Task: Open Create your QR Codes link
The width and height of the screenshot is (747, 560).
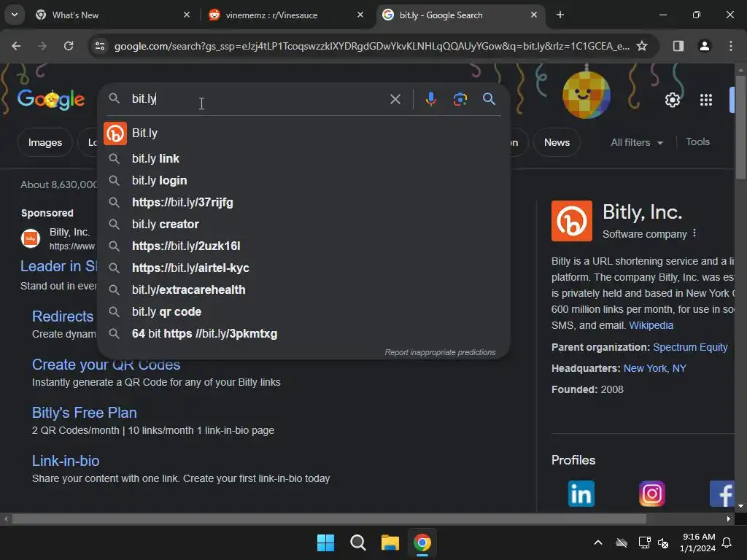Action: (107, 365)
